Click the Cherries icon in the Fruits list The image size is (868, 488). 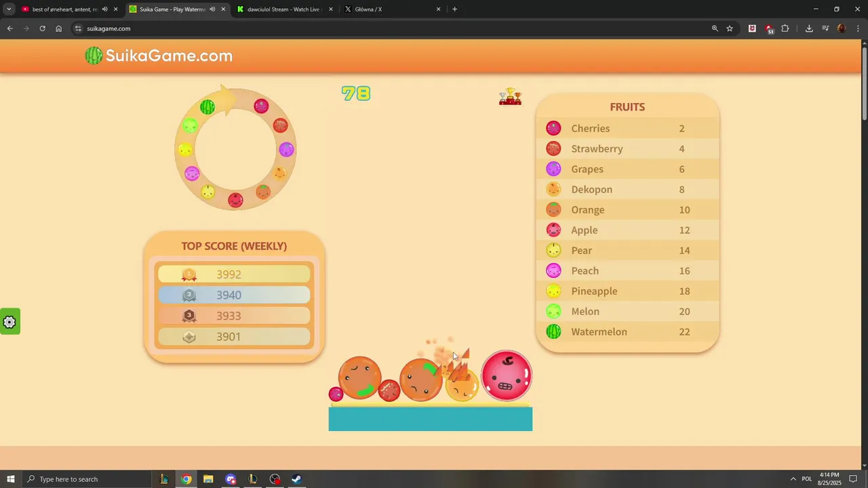pyautogui.click(x=553, y=128)
